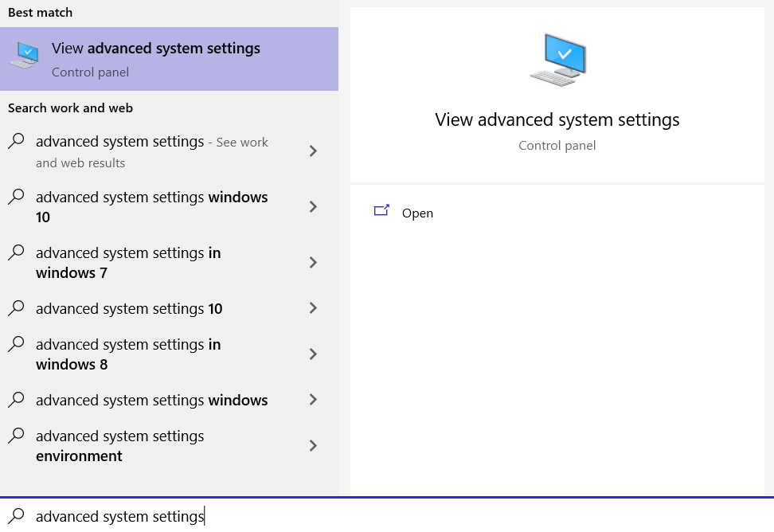Viewport: 774px width, 532px height.
Task: Expand the 'advanced system settings environment' suggestion
Action: pyautogui.click(x=312, y=446)
